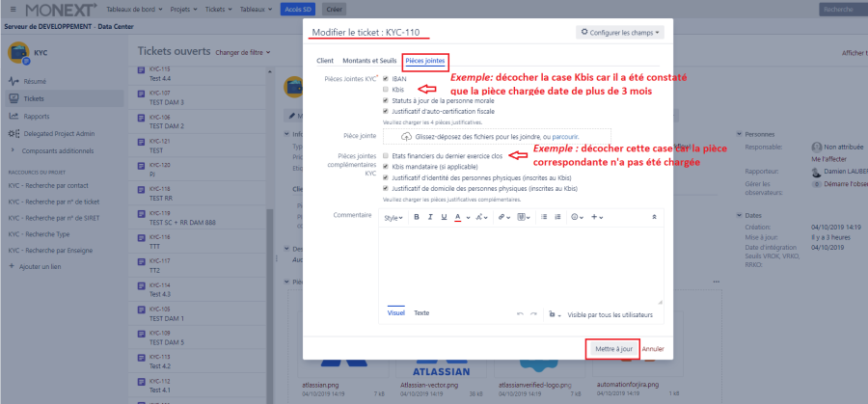Switch to the Montants et Seuils tab

(369, 61)
